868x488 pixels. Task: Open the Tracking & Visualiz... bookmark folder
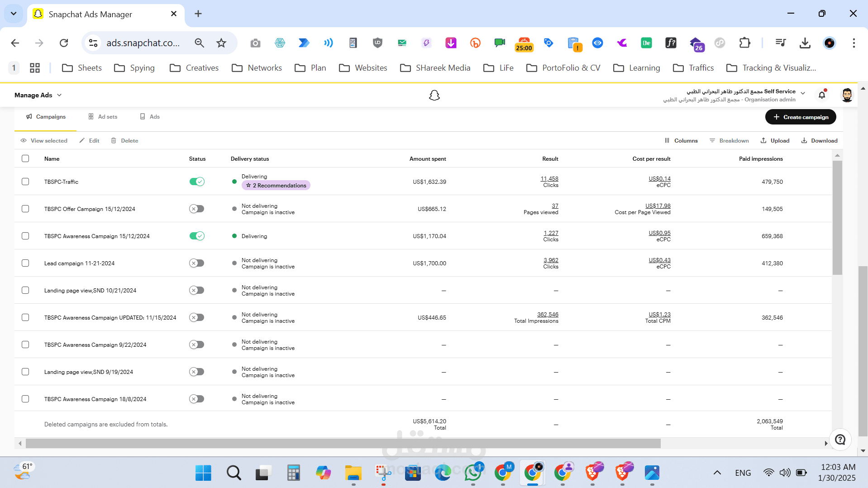tap(771, 68)
